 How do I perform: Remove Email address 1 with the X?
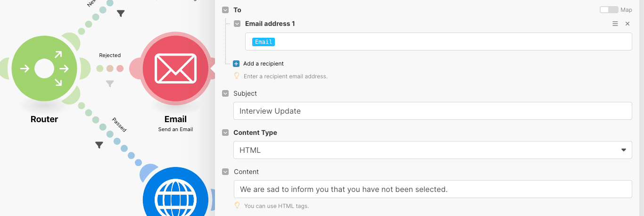(627, 24)
